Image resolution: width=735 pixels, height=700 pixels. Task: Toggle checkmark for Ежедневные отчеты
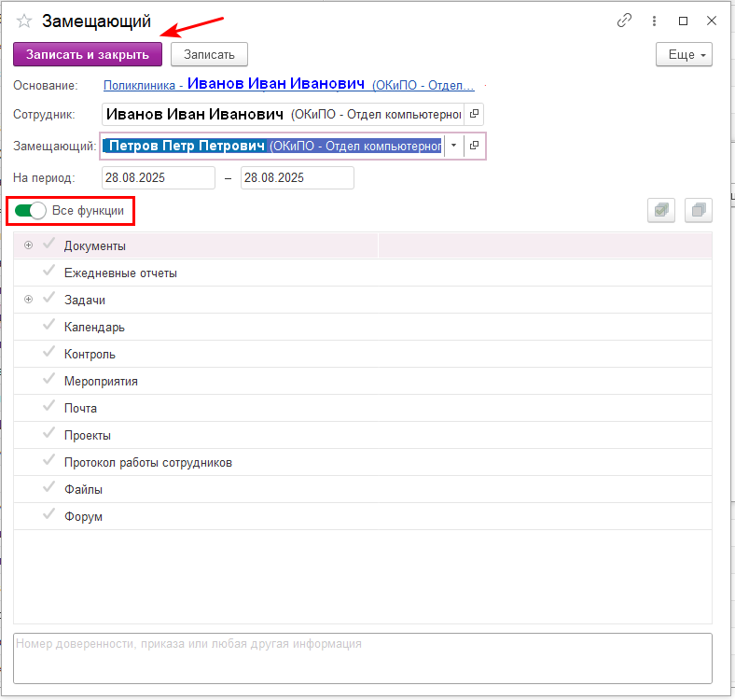click(x=49, y=273)
